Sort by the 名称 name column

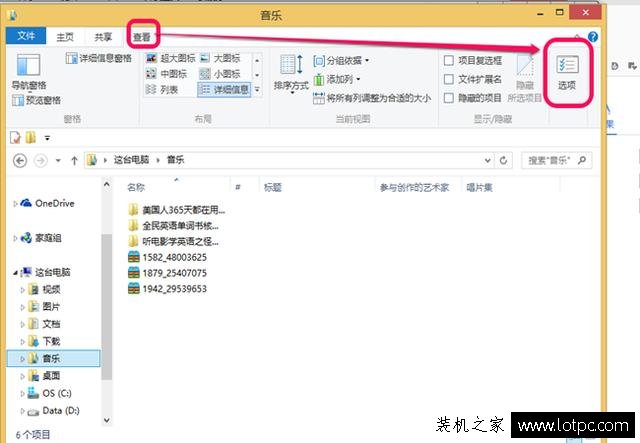click(136, 187)
